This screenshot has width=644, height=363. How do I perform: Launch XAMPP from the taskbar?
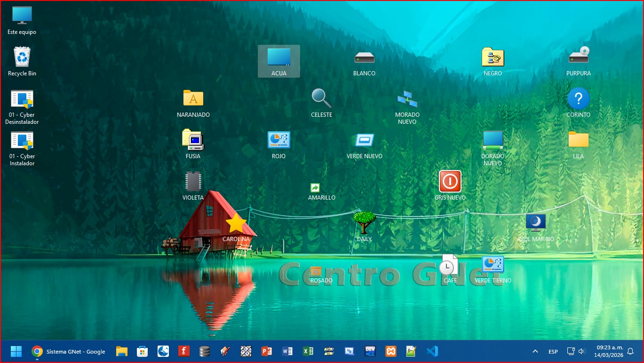coord(390,351)
